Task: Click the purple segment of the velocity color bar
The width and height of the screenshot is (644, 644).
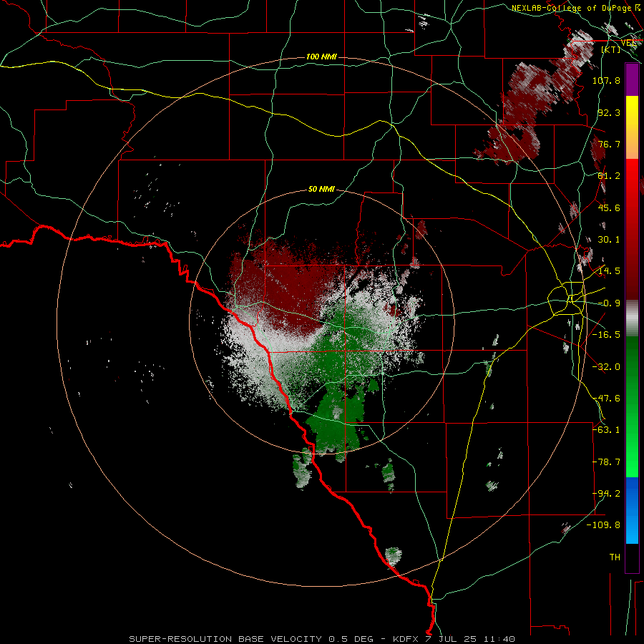Action: click(632, 79)
